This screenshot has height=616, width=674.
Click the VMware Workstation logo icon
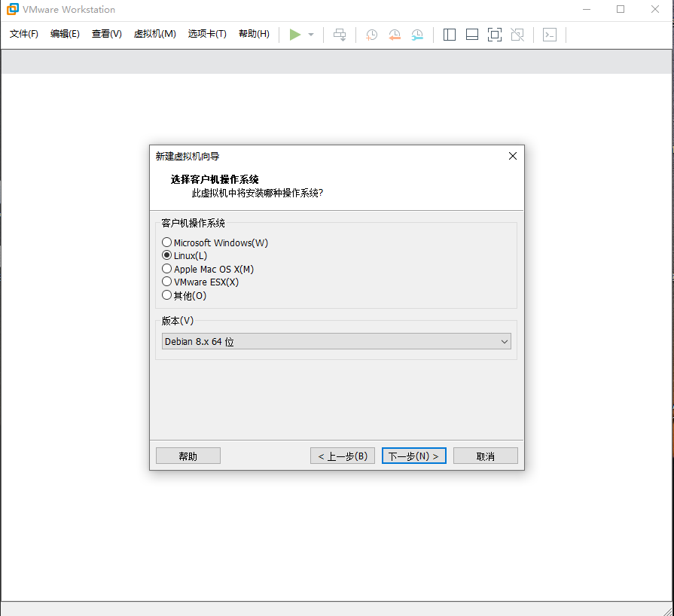click(13, 9)
